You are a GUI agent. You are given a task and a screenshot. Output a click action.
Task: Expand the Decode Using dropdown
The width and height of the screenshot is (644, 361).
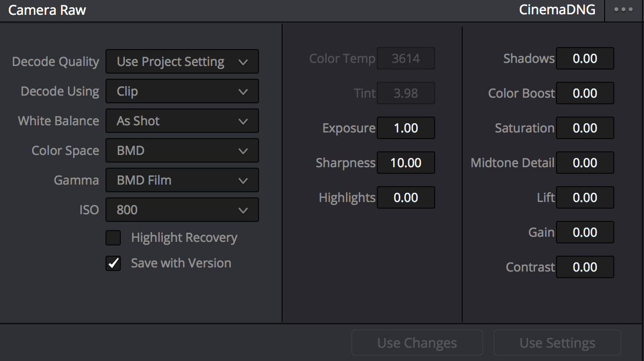click(x=182, y=92)
